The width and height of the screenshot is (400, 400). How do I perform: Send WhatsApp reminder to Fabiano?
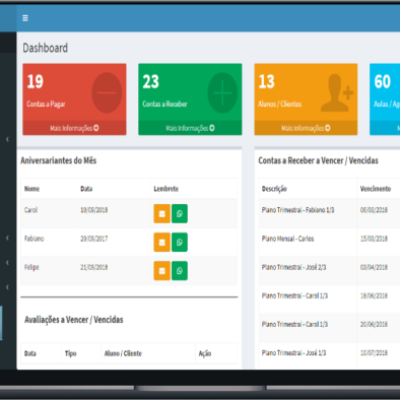tap(180, 242)
